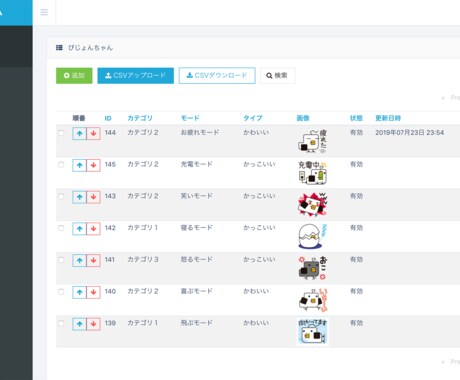Click the 2019年07月23日 23:54 timestamp
Screen dimensions: 460x380
pyautogui.click(x=410, y=133)
